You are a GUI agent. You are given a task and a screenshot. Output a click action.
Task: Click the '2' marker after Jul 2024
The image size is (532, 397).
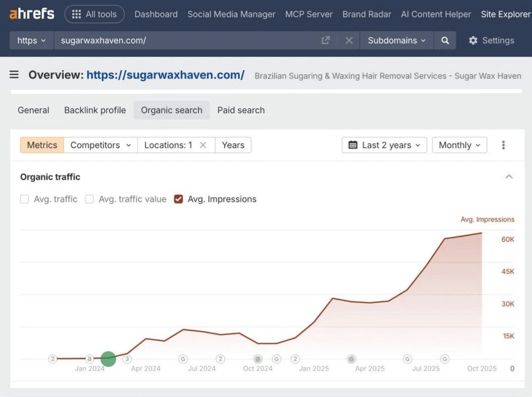pos(220,359)
